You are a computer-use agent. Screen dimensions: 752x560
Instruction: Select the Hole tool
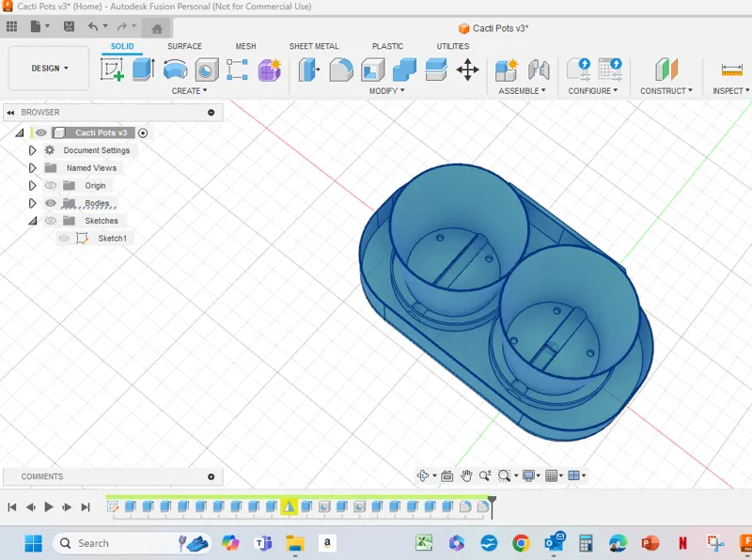pos(207,70)
